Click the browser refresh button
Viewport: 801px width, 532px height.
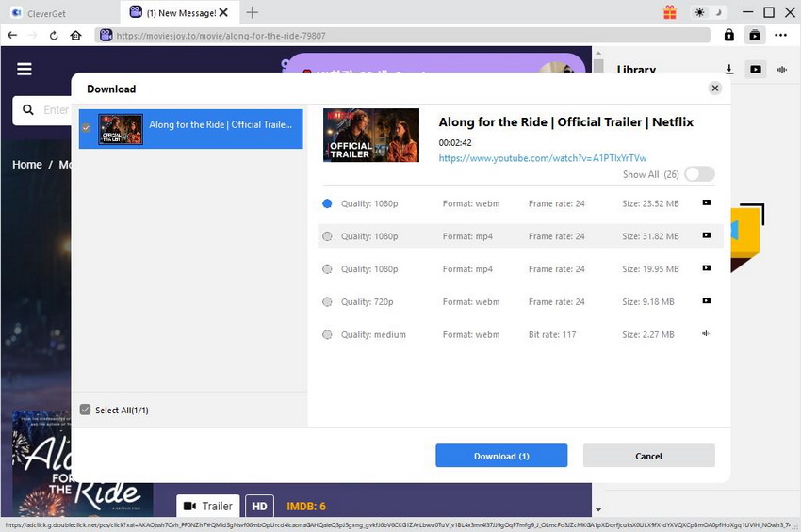click(x=53, y=36)
